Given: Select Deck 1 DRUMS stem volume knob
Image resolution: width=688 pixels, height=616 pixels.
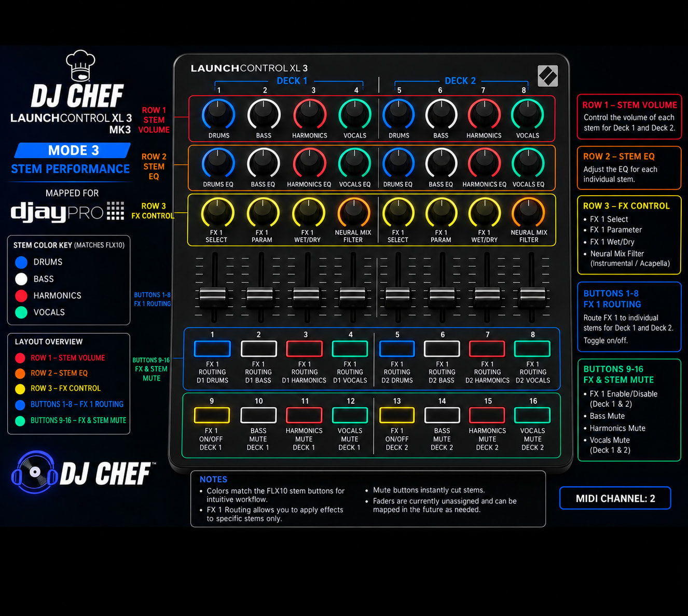Looking at the screenshot, I should 218,114.
